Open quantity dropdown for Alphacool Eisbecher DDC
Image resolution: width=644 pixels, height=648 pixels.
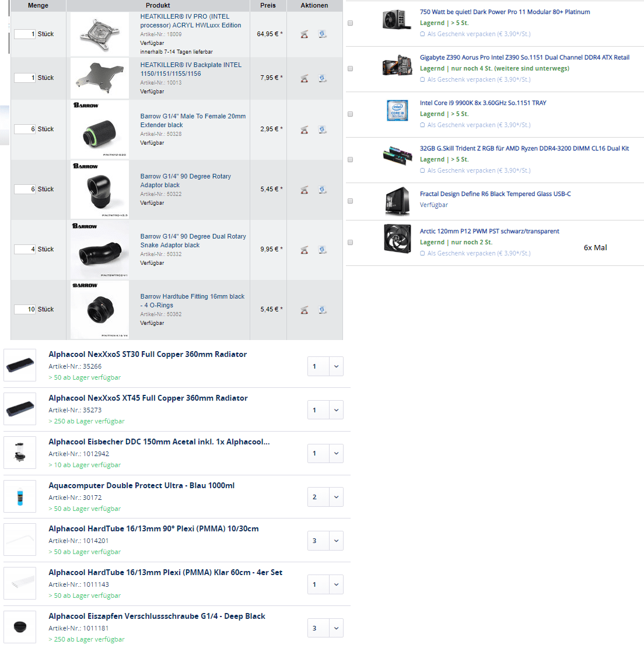point(336,453)
